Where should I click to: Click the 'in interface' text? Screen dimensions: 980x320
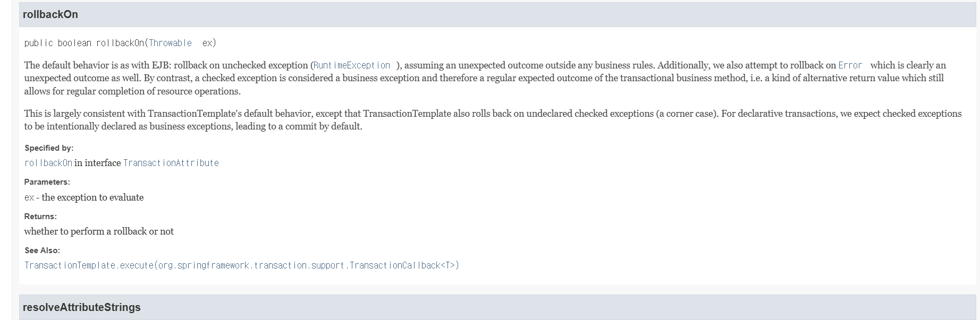[98, 163]
